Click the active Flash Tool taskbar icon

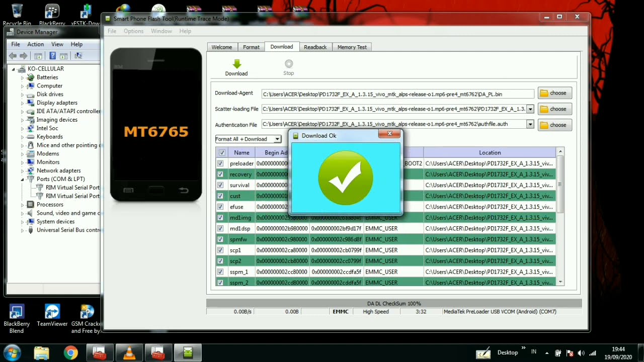(x=188, y=353)
